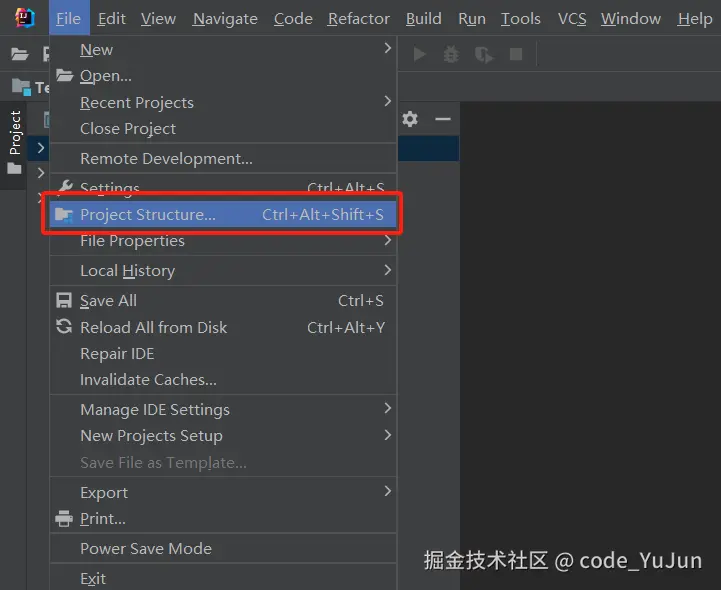This screenshot has width=721, height=590.
Task: Choose Repair IDE menu entry
Action: (x=223, y=354)
